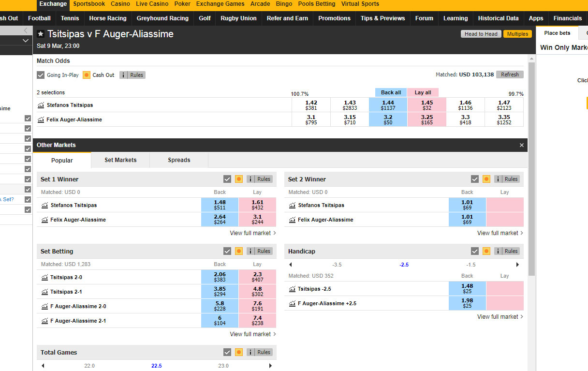The height and width of the screenshot is (371, 588).
Task: Select the -3.5 handicap line
Action: (337, 265)
